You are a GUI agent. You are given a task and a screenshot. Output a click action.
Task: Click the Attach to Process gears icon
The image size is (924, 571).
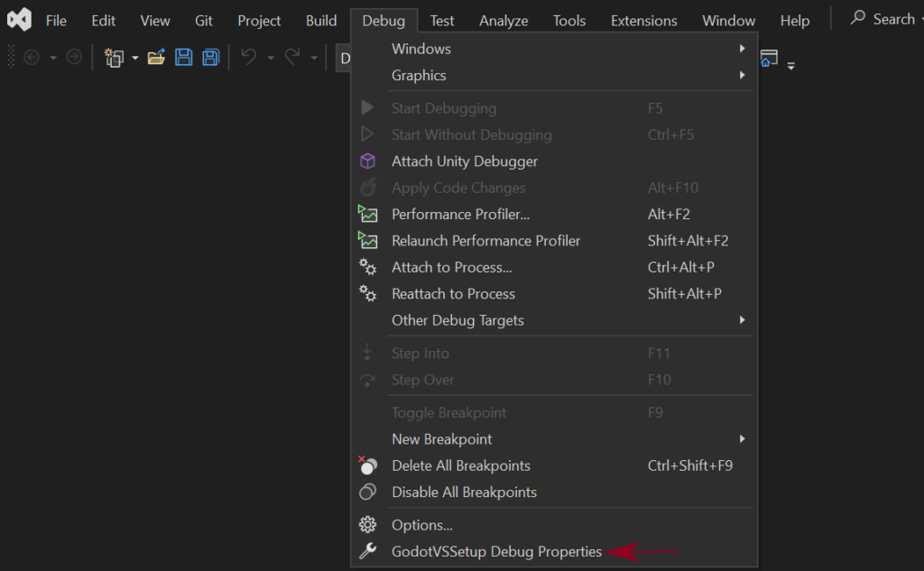coord(367,267)
